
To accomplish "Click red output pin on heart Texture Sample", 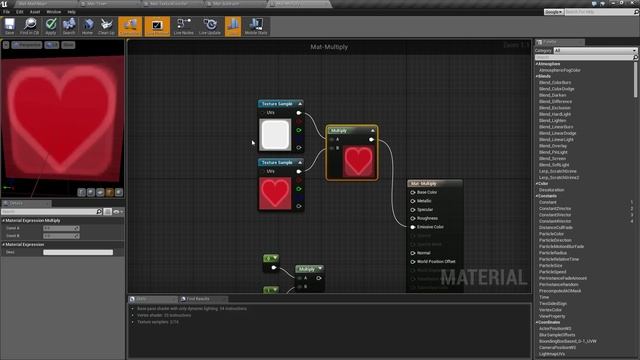I will coord(299,180).
